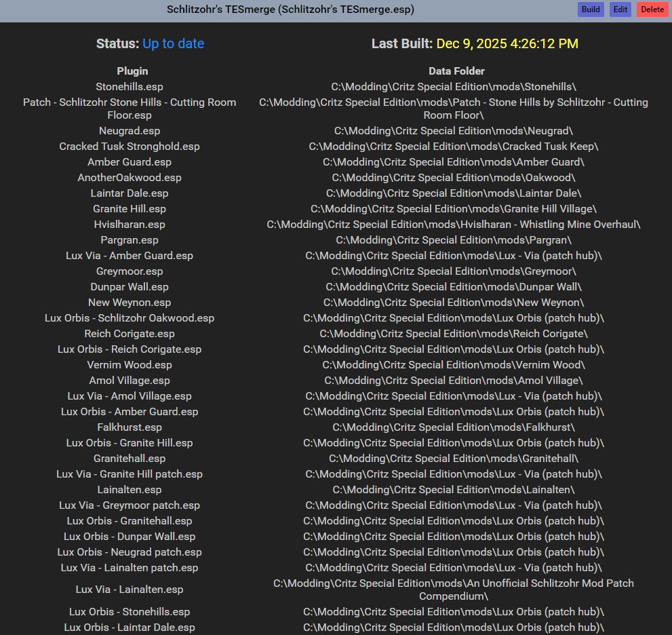This screenshot has height=635, width=672.
Task: Select Vernim Wood.esp plugin
Action: pyautogui.click(x=130, y=365)
